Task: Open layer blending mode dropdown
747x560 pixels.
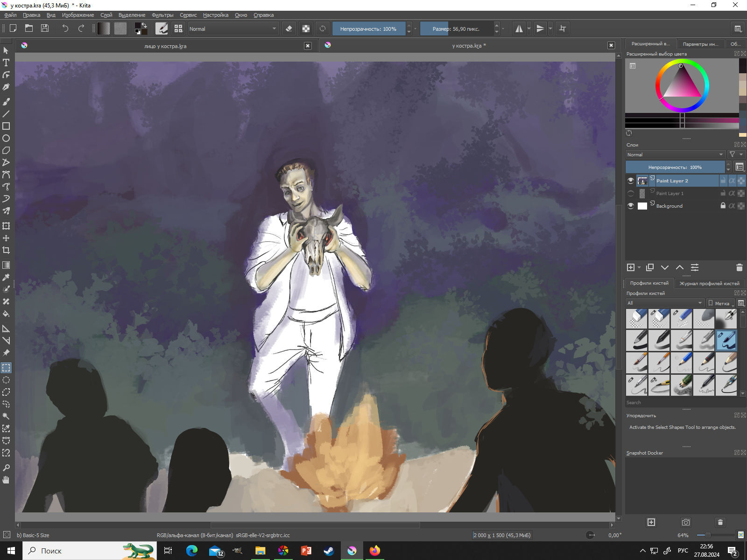Action: pos(675,154)
